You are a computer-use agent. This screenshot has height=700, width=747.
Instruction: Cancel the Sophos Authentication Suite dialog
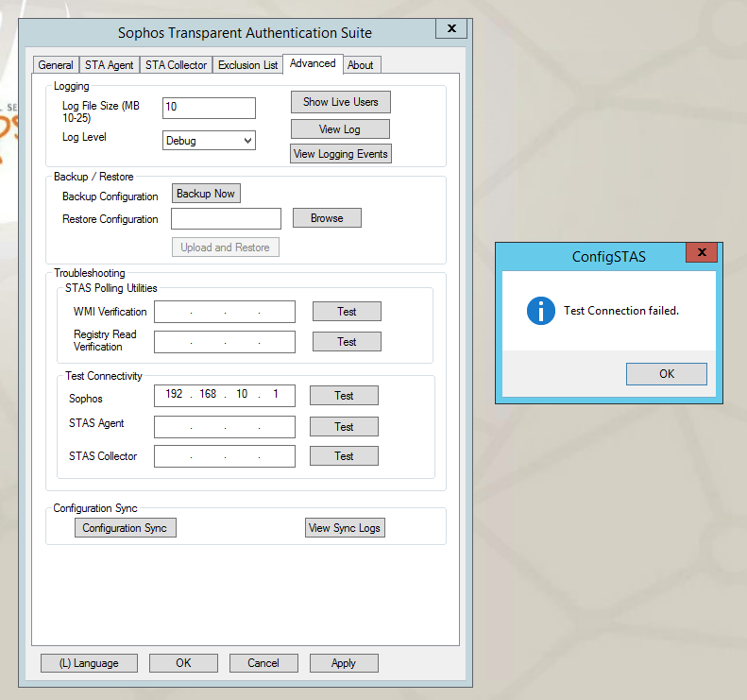coord(263,663)
